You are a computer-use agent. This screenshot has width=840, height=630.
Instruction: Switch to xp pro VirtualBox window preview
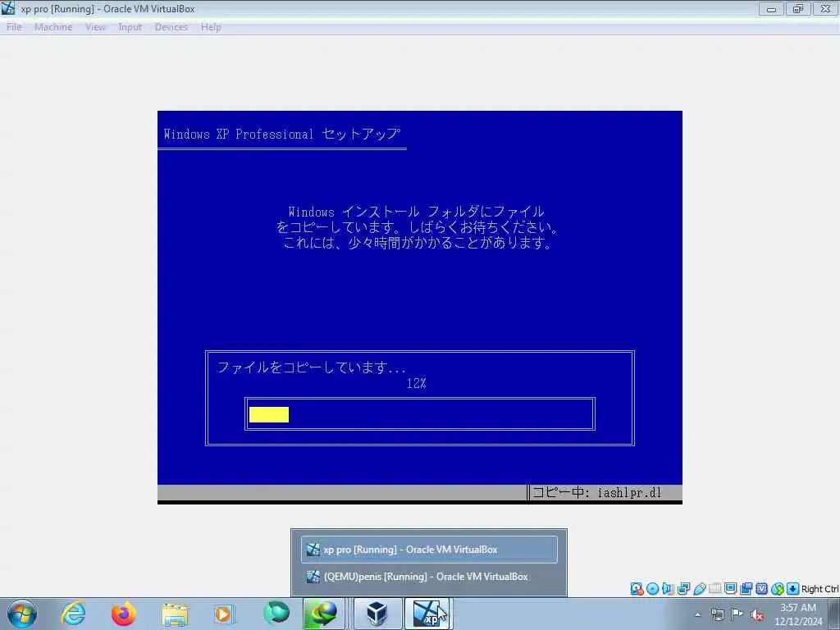click(x=429, y=550)
